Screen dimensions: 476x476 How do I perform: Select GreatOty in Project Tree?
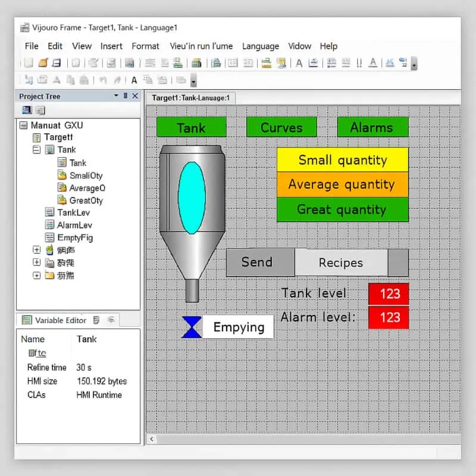pyautogui.click(x=86, y=201)
